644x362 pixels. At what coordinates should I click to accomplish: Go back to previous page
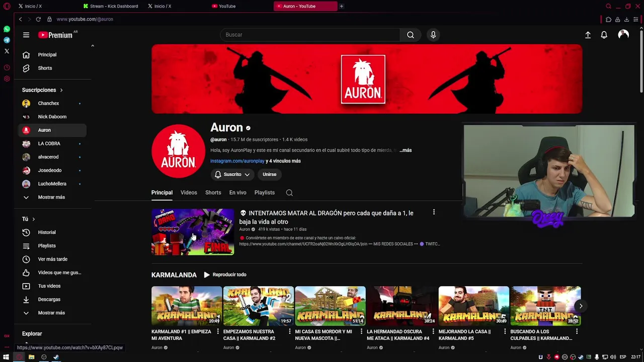coord(20,19)
